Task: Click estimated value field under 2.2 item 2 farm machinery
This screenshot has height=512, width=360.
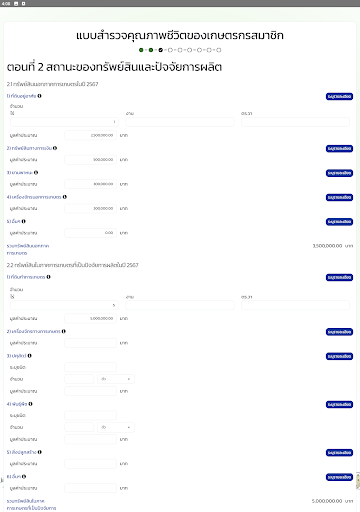Action: pos(91,343)
